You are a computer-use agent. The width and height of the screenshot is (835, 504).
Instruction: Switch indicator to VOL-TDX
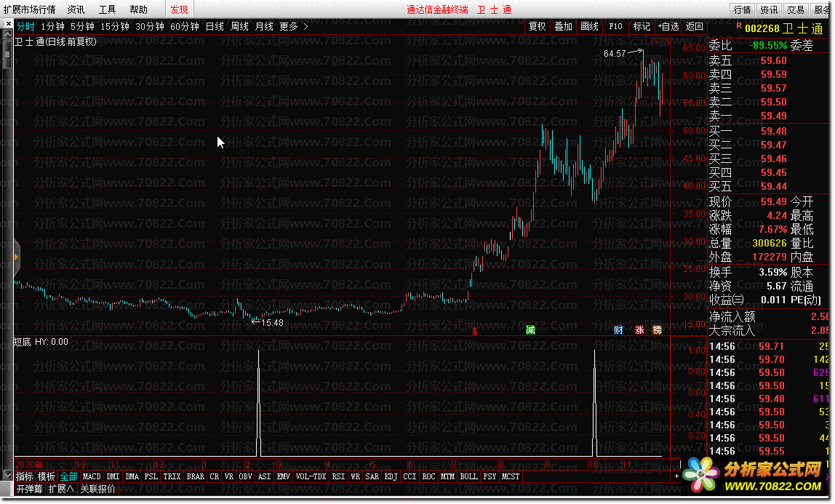(x=311, y=476)
